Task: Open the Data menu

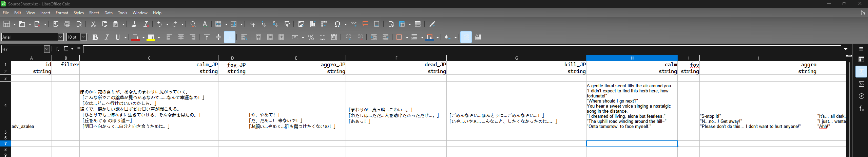Action: click(108, 13)
